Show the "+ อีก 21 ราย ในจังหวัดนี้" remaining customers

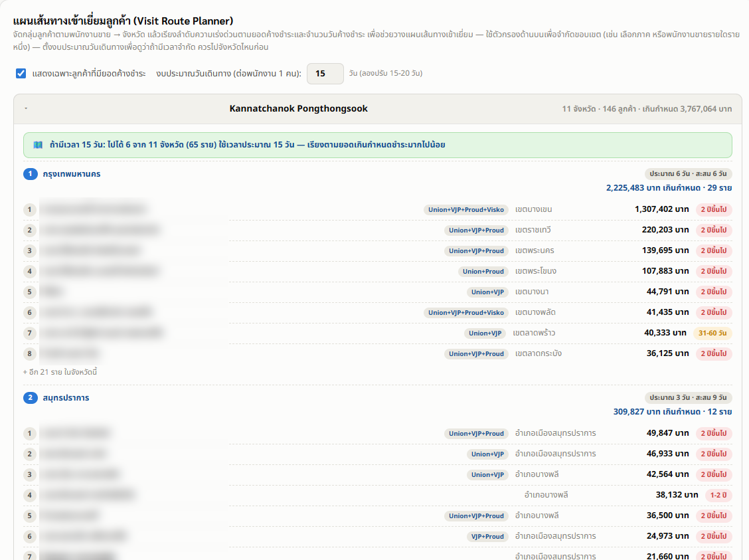tap(60, 372)
